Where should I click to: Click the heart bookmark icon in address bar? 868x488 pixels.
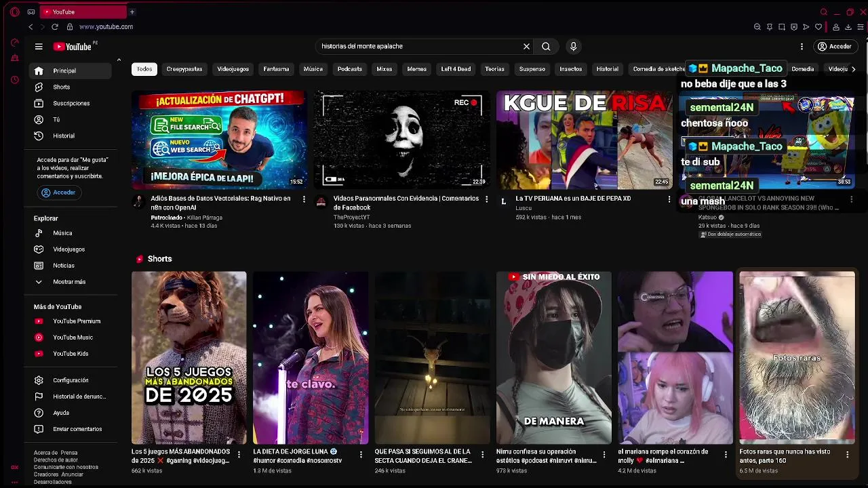pos(818,27)
